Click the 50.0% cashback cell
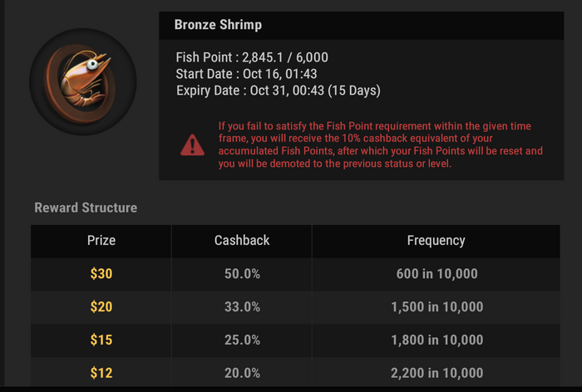Screen dimensions: 582x392 242,274
